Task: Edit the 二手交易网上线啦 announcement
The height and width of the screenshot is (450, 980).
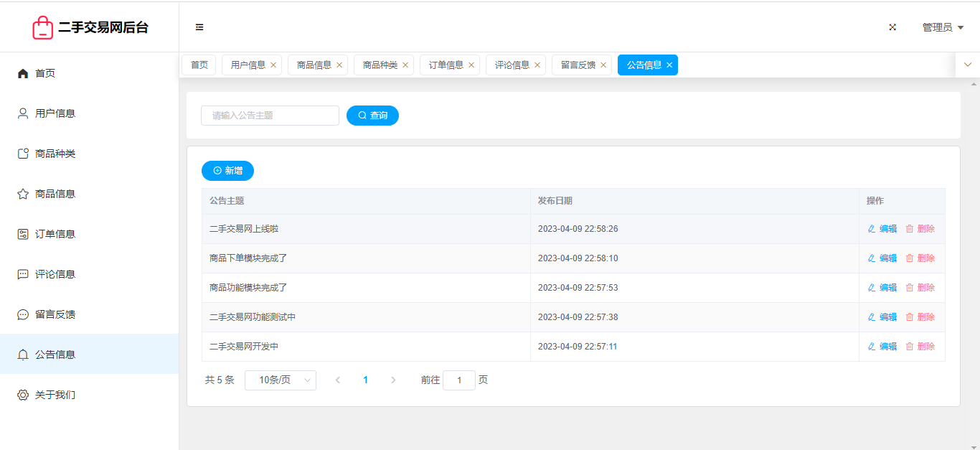Action: [882, 229]
